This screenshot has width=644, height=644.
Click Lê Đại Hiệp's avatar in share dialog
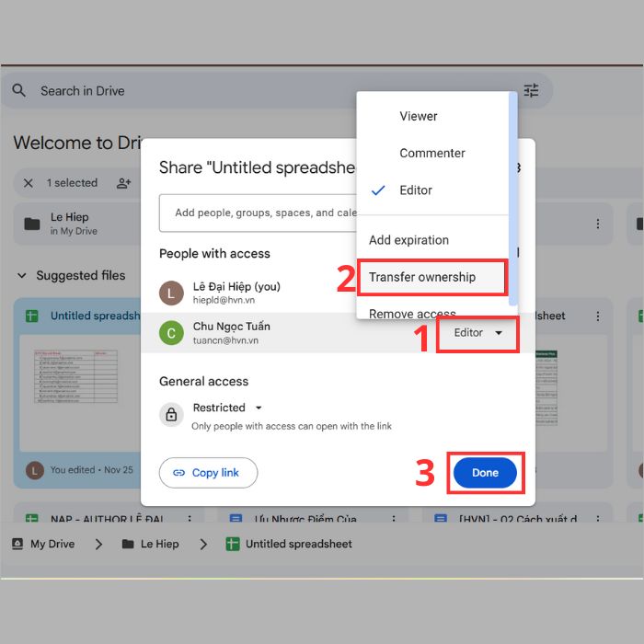tap(171, 293)
